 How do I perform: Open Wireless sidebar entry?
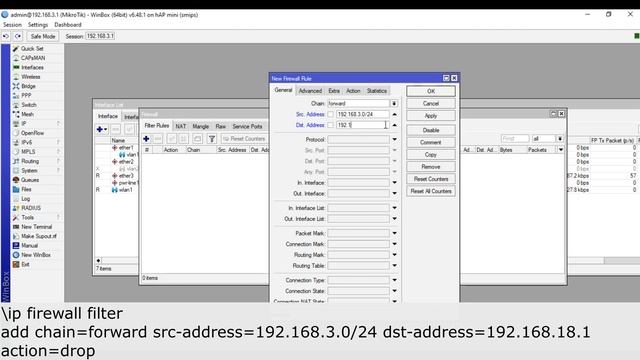31,77
